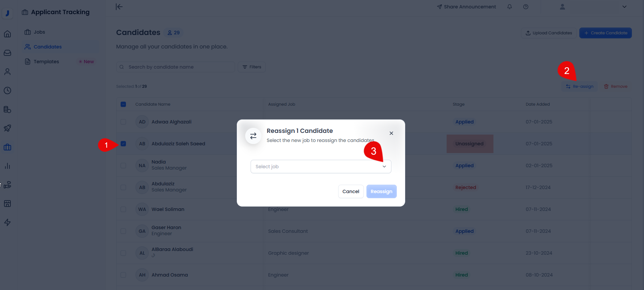This screenshot has height=290, width=644.
Task: Close the Reassign Candidate dialog
Action: point(391,133)
